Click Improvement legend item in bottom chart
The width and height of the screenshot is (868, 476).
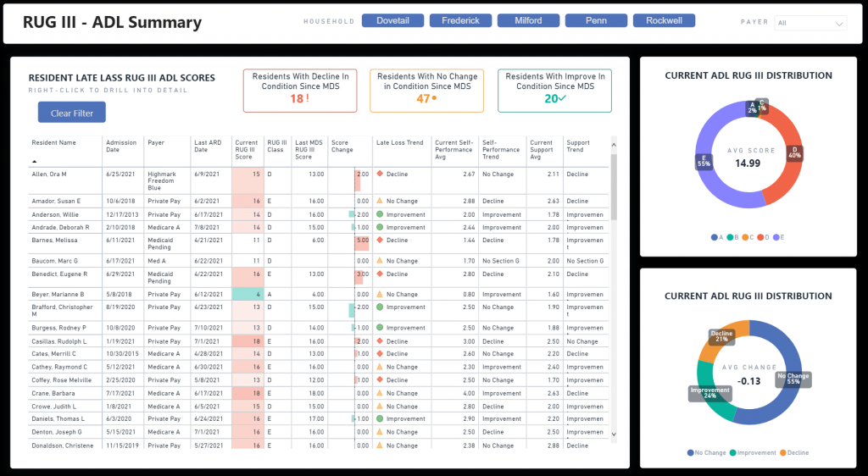[753, 453]
